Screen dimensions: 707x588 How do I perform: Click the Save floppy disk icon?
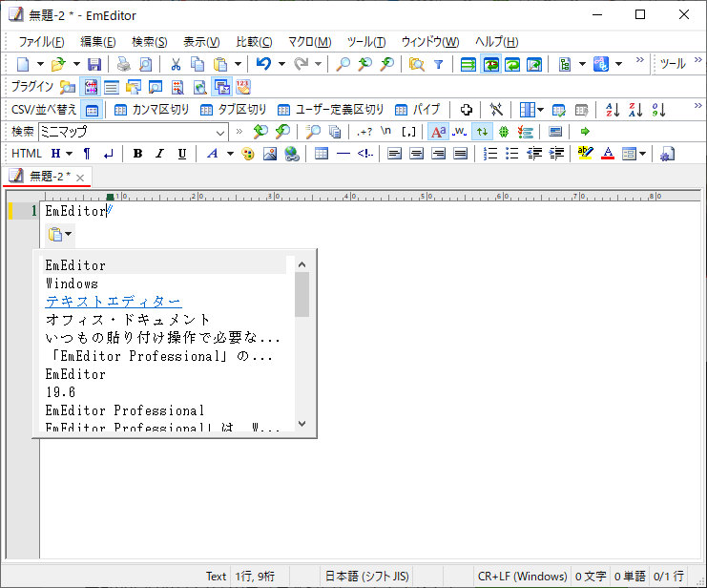coord(94,64)
